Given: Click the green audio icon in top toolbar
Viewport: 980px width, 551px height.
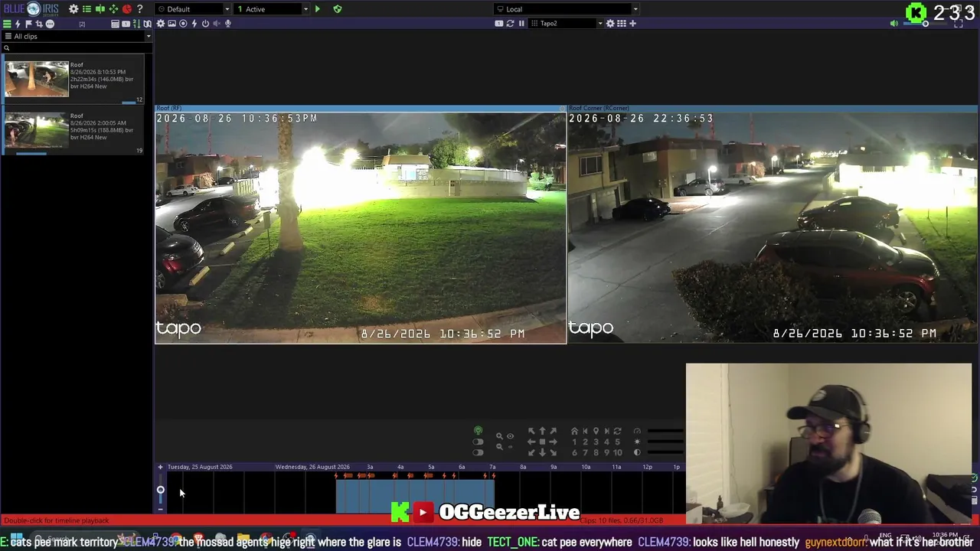Looking at the screenshot, I should 100,9.
